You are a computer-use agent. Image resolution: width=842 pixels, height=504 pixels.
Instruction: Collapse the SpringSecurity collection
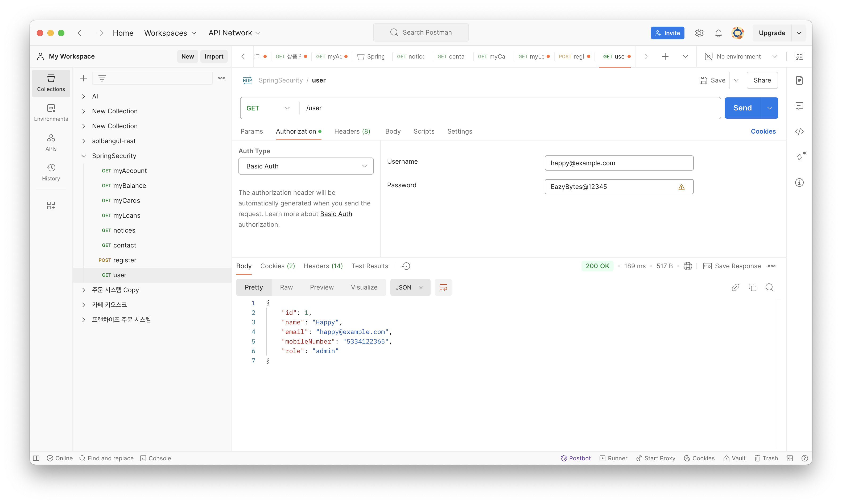click(x=84, y=156)
